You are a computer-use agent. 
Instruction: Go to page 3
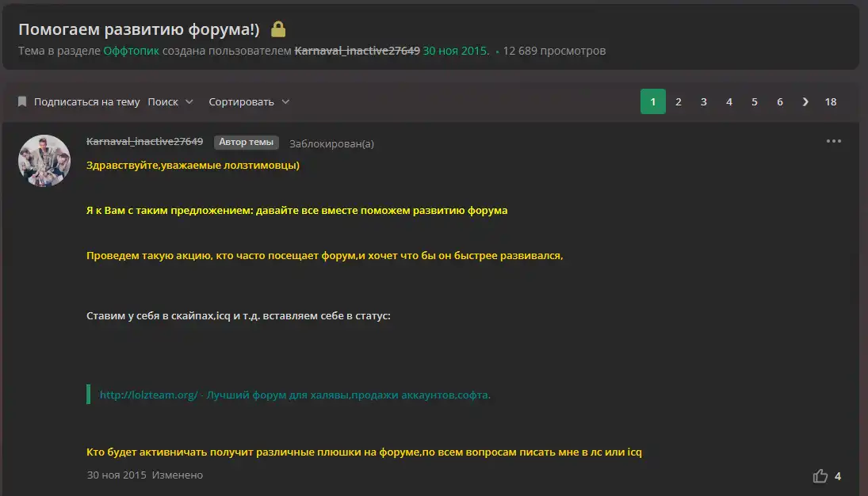tap(704, 102)
